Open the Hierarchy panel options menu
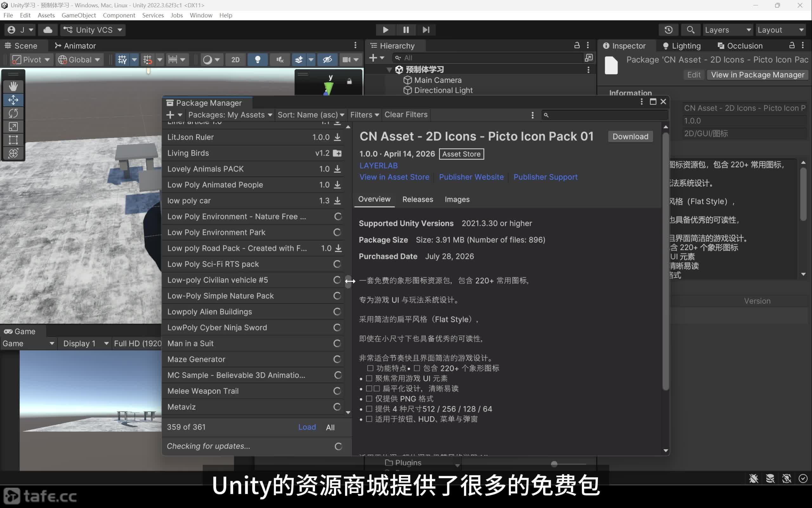This screenshot has height=508, width=812. [588, 45]
